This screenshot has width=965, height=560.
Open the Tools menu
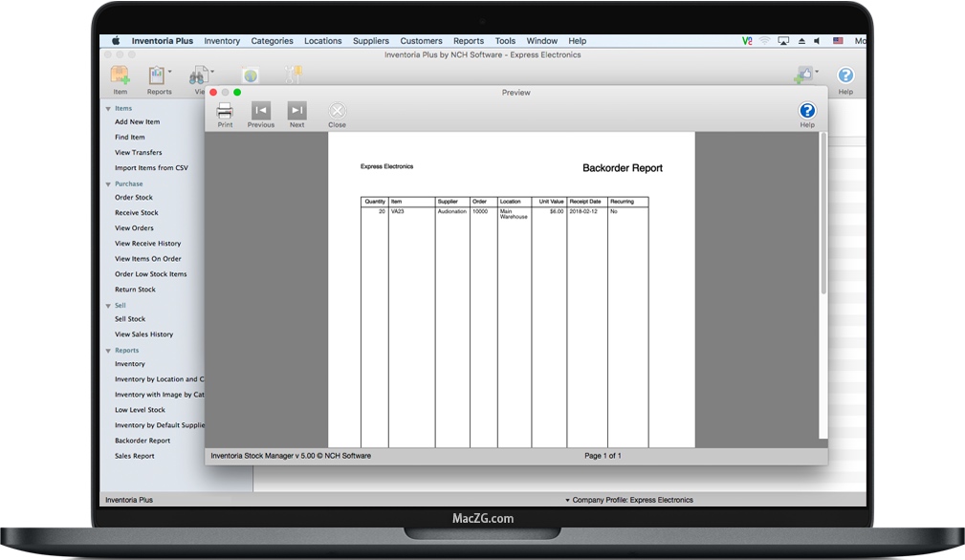click(x=505, y=41)
